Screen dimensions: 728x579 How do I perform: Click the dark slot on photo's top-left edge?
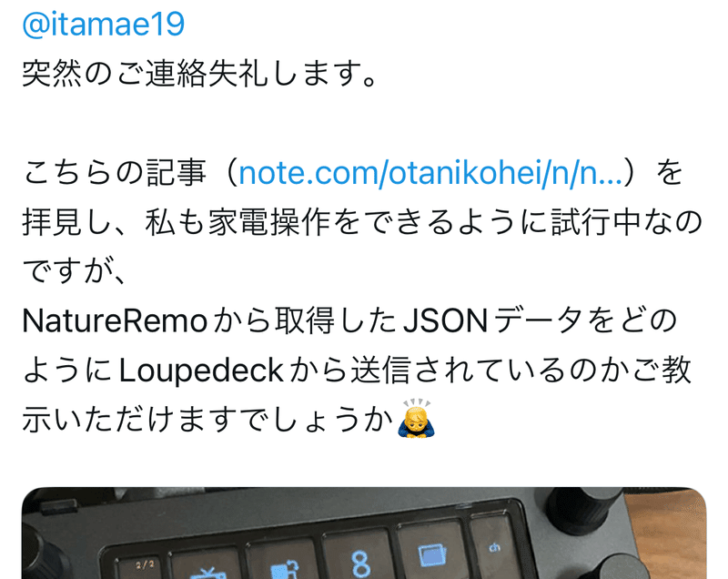59,505
